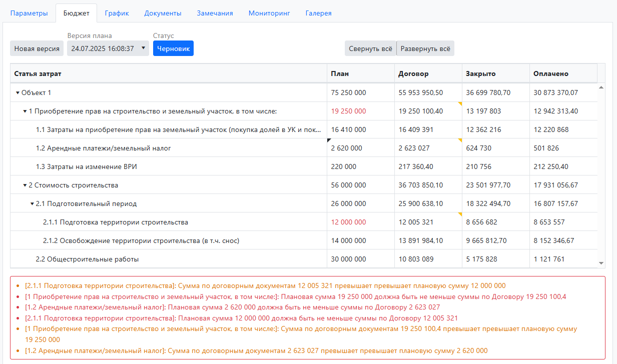Select the 1.2 Арендные платежи План cell
The width and height of the screenshot is (617, 364).
pos(361,148)
